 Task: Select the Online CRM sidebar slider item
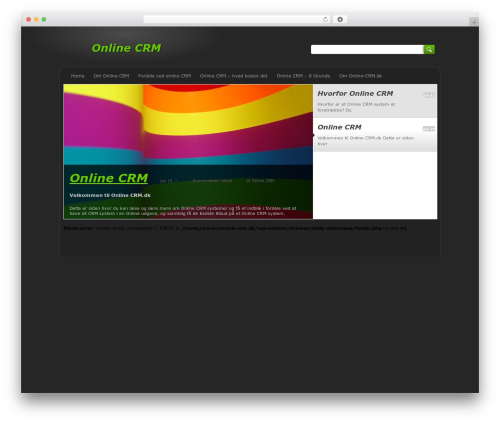point(375,135)
